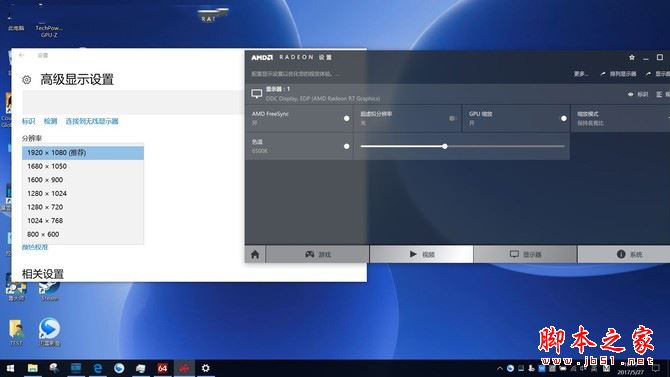Click the blue round browser taskbar icon
Screen dimensions: 670x377
pos(119,368)
